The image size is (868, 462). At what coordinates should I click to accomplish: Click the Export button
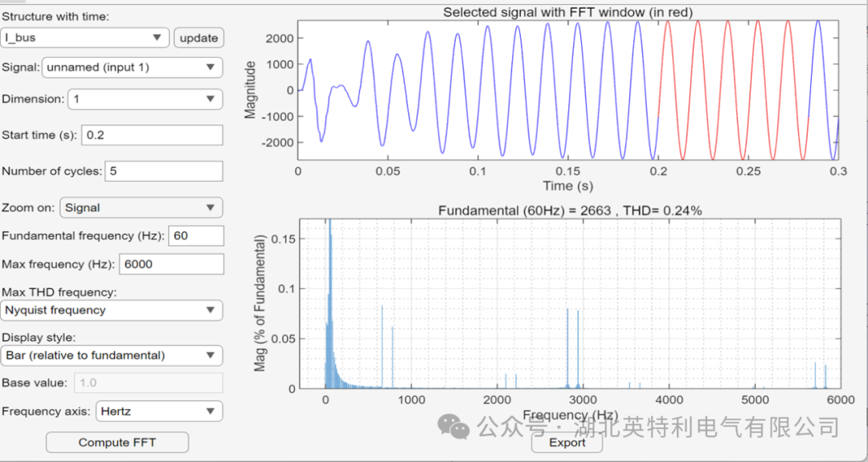click(567, 442)
